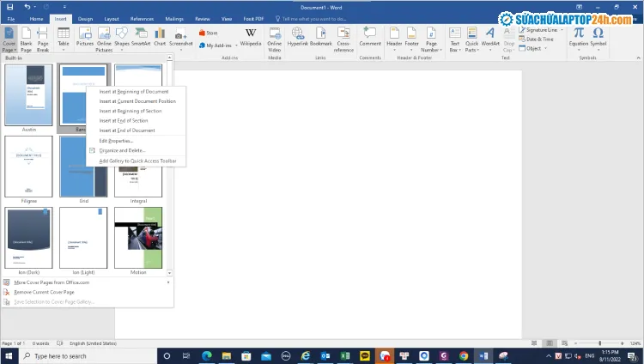Click the Blank Page icon
Screen dimensions: 644x364
pyautogui.click(x=26, y=39)
